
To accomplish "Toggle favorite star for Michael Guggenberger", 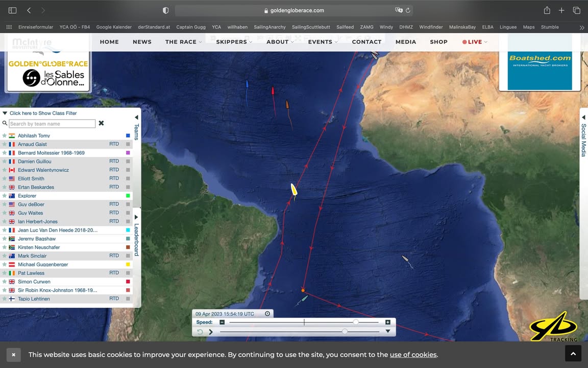I will tap(5, 264).
